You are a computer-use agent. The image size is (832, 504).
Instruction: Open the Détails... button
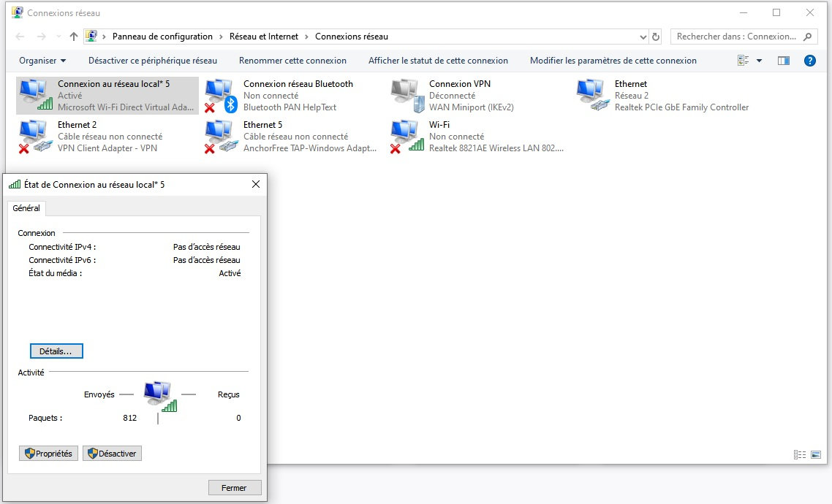point(56,351)
